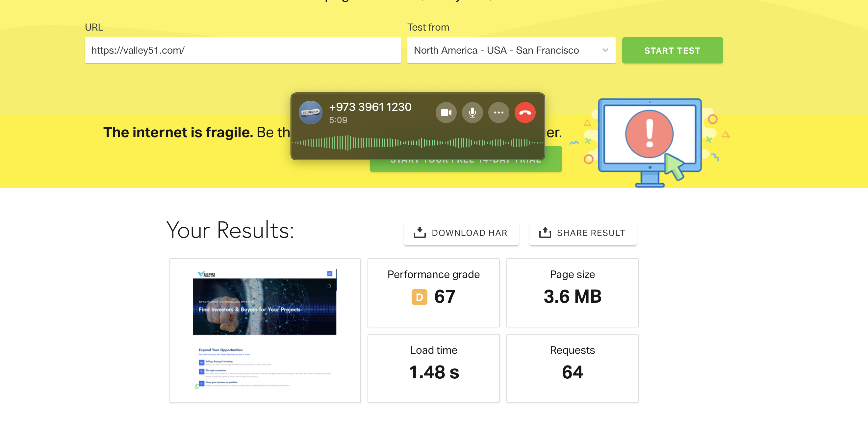Image resolution: width=868 pixels, height=431 pixels.
Task: Click the Share Result button label
Action: pyautogui.click(x=591, y=233)
